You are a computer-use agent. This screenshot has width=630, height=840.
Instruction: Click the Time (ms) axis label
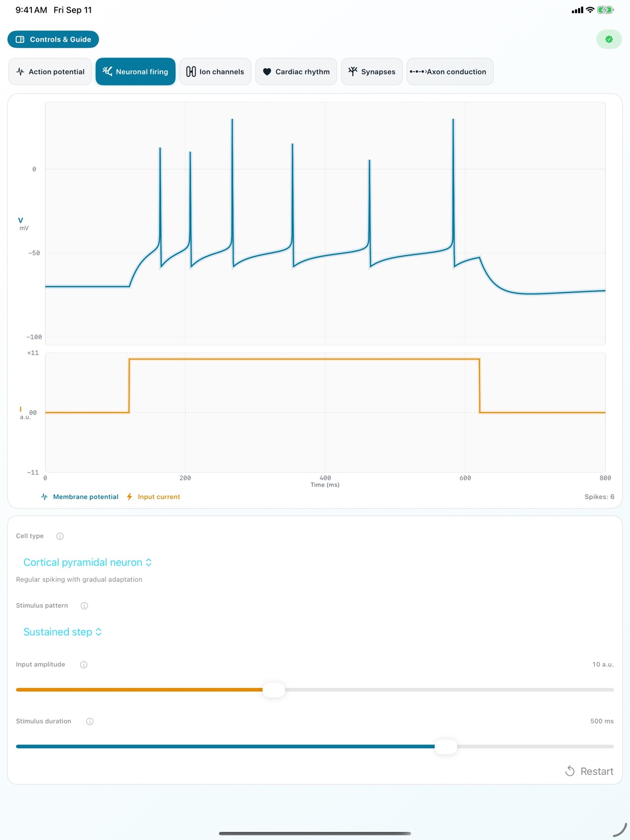pyautogui.click(x=325, y=485)
